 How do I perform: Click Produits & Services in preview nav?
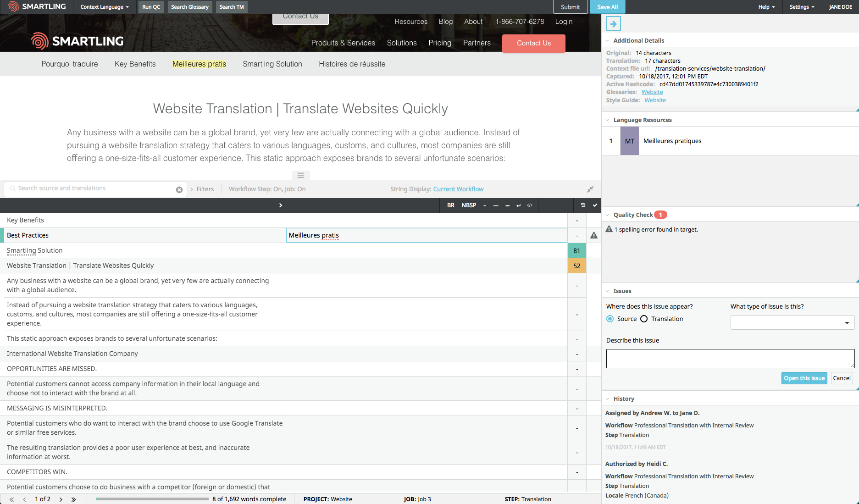(343, 43)
